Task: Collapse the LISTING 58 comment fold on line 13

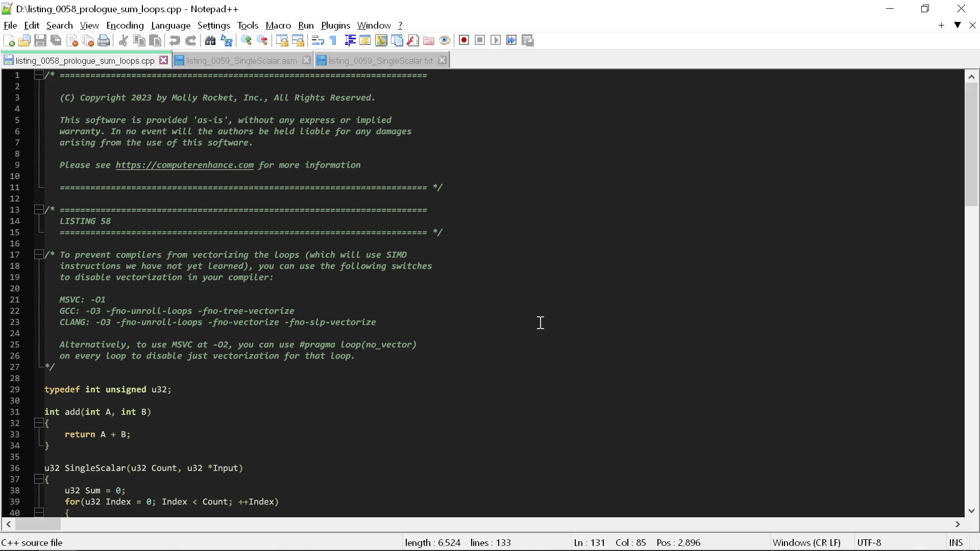Action: (39, 210)
